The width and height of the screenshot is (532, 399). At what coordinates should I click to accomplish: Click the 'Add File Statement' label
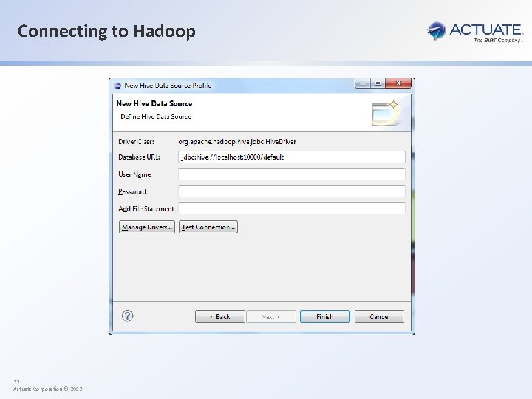[x=146, y=208]
